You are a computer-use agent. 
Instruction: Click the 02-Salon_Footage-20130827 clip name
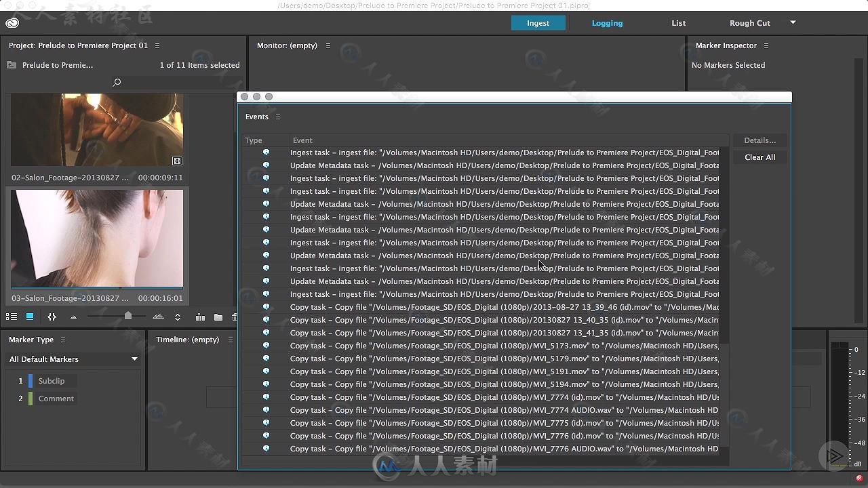pyautogui.click(x=70, y=178)
